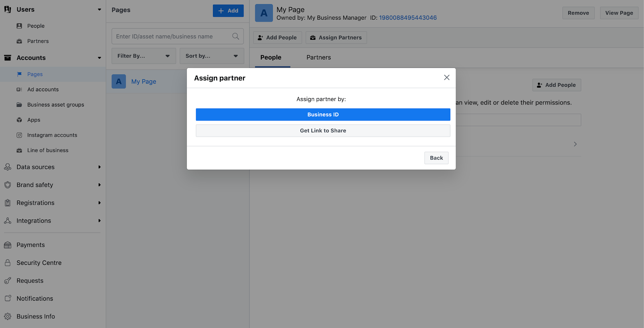Viewport: 644px width, 328px height.
Task: Click the Integrations icon
Action: [x=8, y=221]
